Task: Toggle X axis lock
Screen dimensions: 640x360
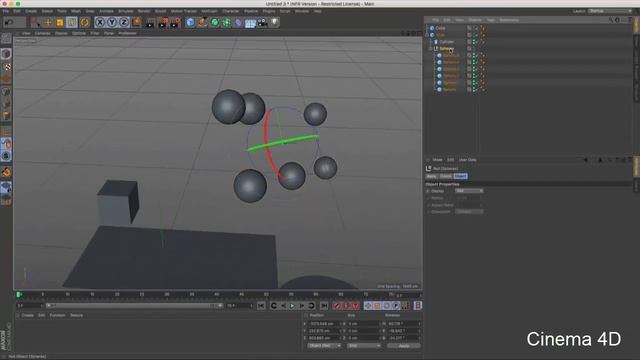Action: coord(100,22)
